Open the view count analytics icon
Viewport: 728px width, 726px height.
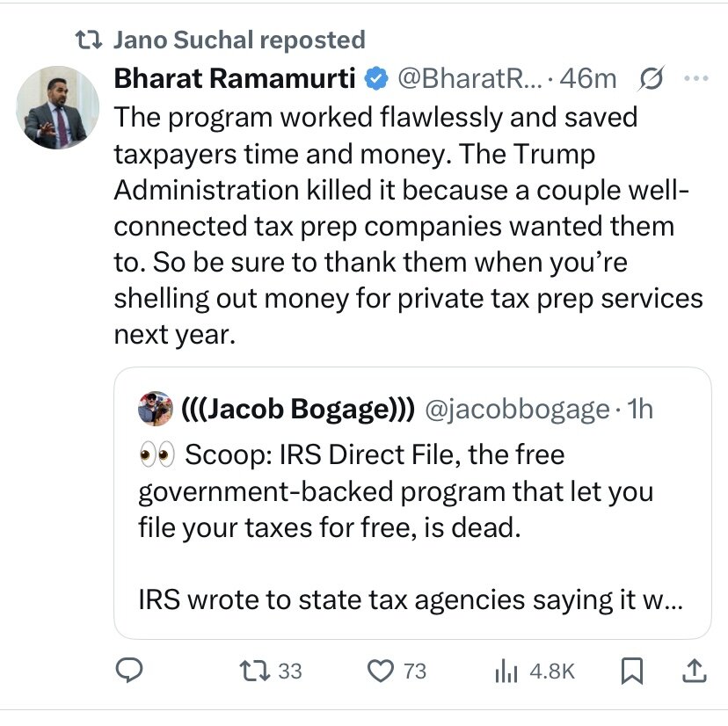tap(508, 672)
